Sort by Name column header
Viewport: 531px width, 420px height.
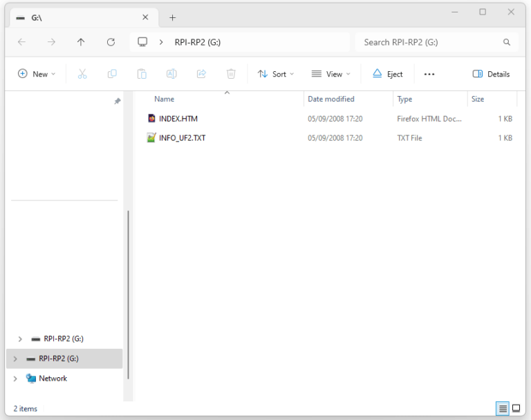165,99
